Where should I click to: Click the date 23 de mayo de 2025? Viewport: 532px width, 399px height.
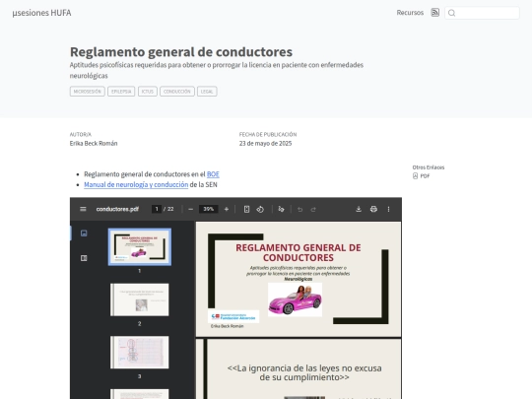tap(265, 143)
